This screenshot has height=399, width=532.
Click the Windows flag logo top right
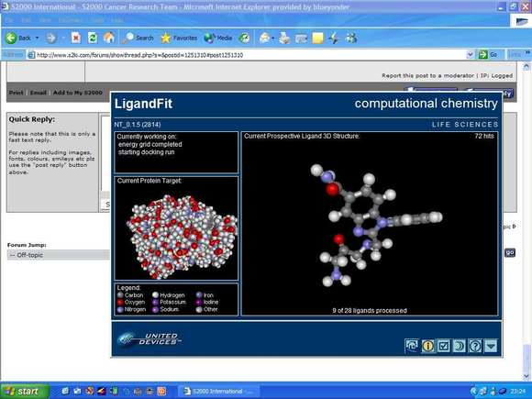pos(521,21)
